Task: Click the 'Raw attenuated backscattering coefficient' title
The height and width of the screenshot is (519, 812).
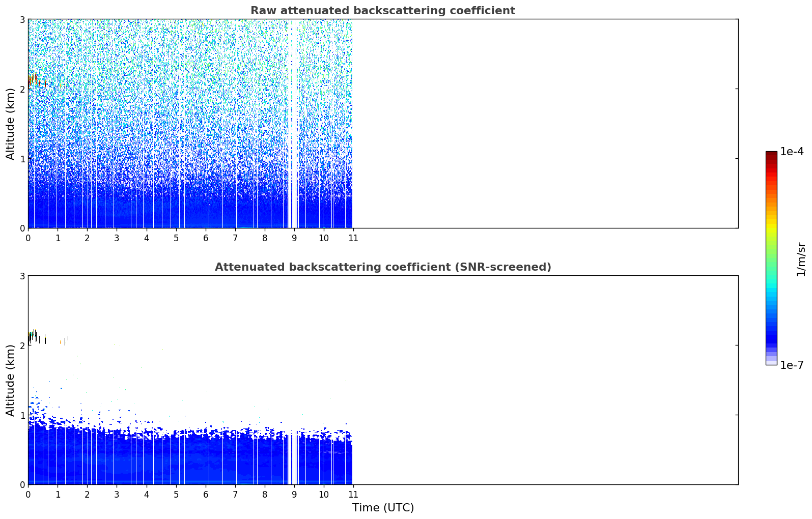Action: pos(382,11)
